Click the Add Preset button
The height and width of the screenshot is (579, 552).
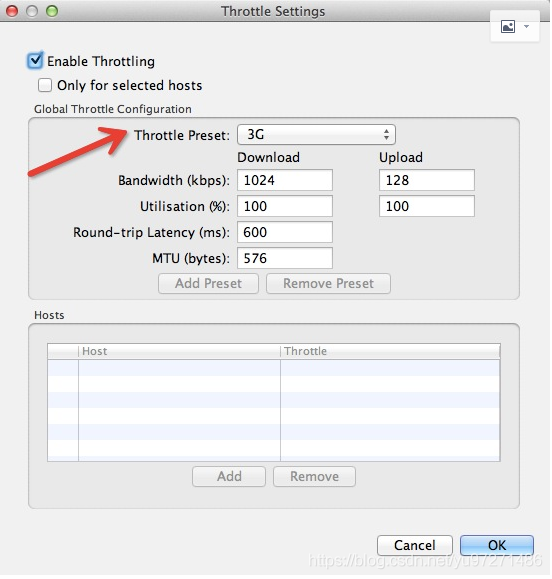coord(209,284)
